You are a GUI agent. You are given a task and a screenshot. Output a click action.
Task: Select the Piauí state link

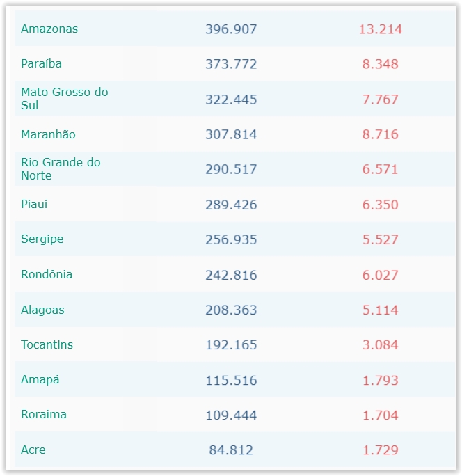[34, 204]
